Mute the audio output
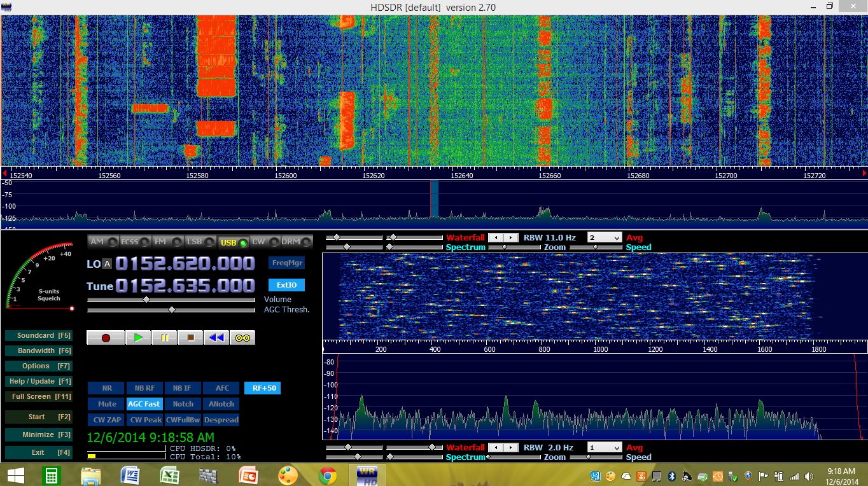Viewport: 868px width, 486px height. [x=107, y=404]
